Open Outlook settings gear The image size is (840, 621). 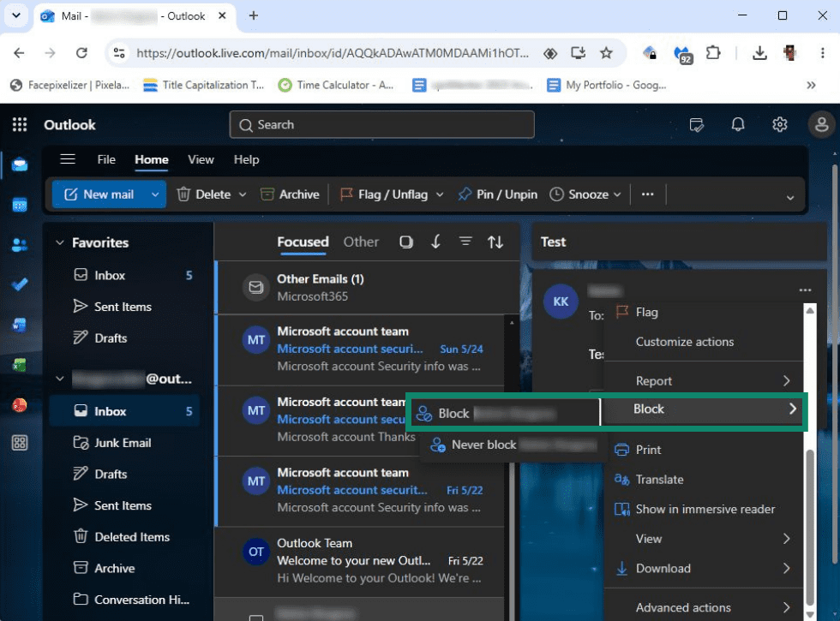click(779, 125)
